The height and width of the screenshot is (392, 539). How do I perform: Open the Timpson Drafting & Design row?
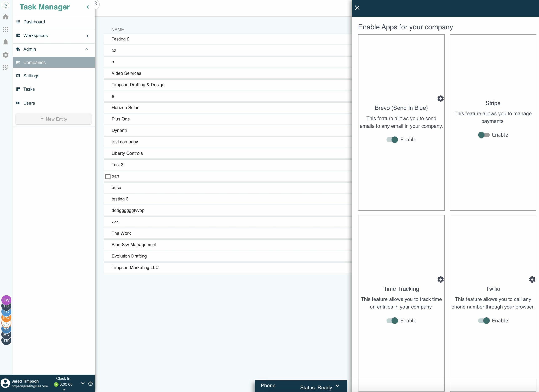pos(228,85)
